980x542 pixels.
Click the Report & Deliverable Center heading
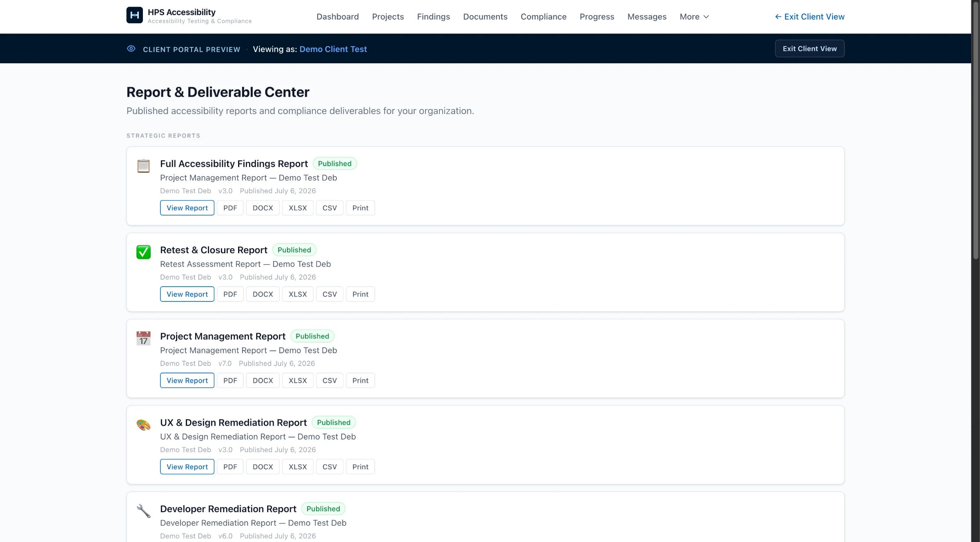[218, 92]
